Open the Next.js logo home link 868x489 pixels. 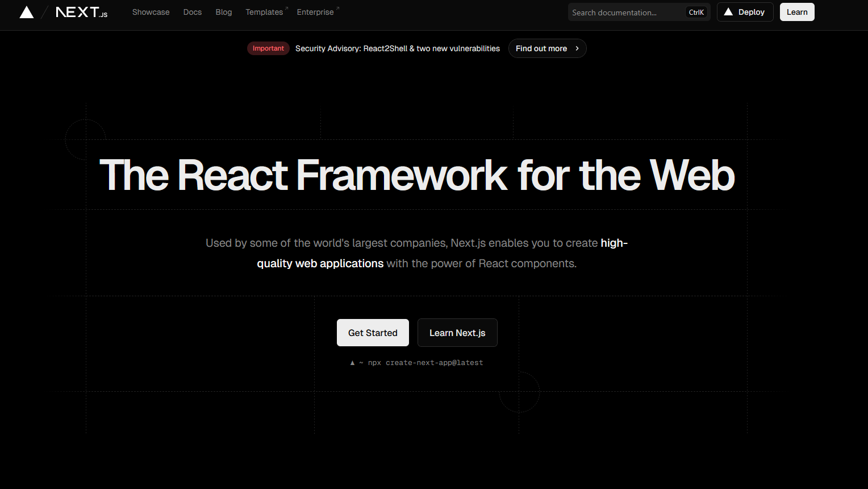click(81, 13)
